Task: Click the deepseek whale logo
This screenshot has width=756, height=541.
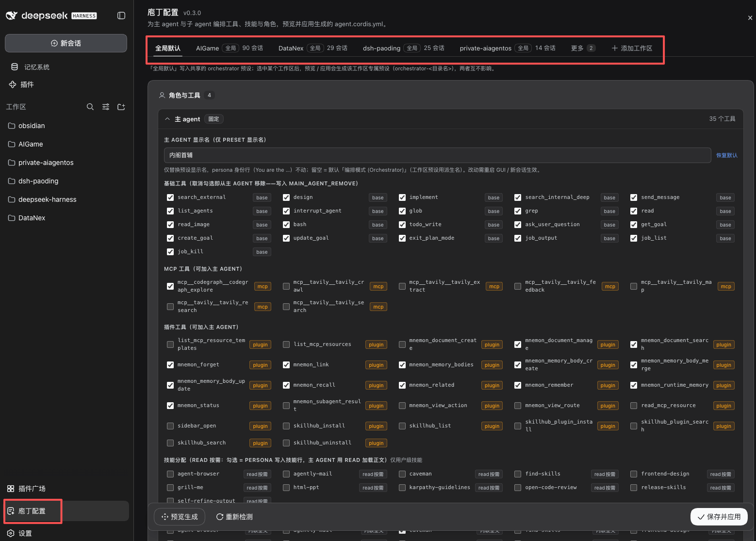Action: point(12,16)
